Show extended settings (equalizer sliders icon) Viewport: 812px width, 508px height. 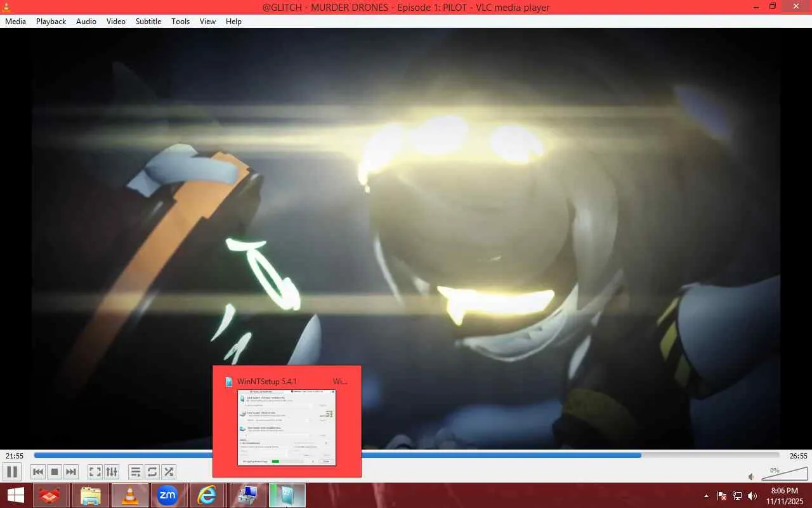coord(112,472)
